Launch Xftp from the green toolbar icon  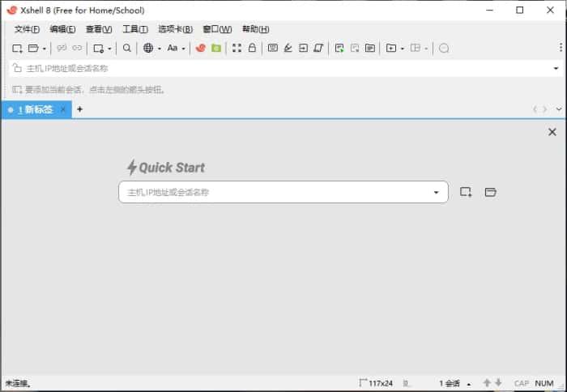[216, 49]
